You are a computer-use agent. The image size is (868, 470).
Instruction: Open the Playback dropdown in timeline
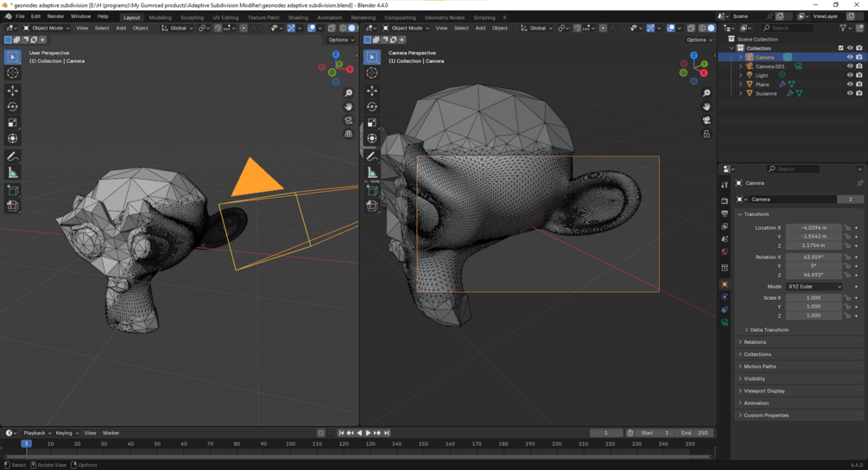coord(36,433)
